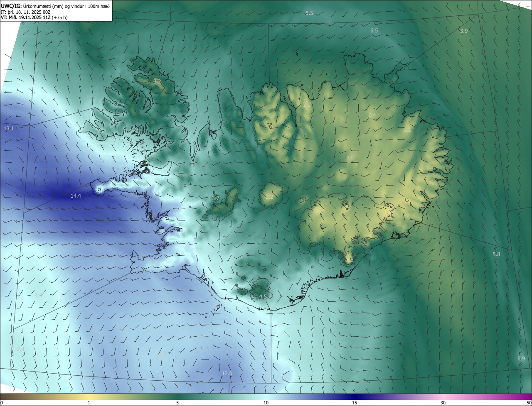Select the title text 'UWC/IG: Úrkomumætti (mm) og vindur'
This screenshot has width=532, height=406.
point(42,5)
